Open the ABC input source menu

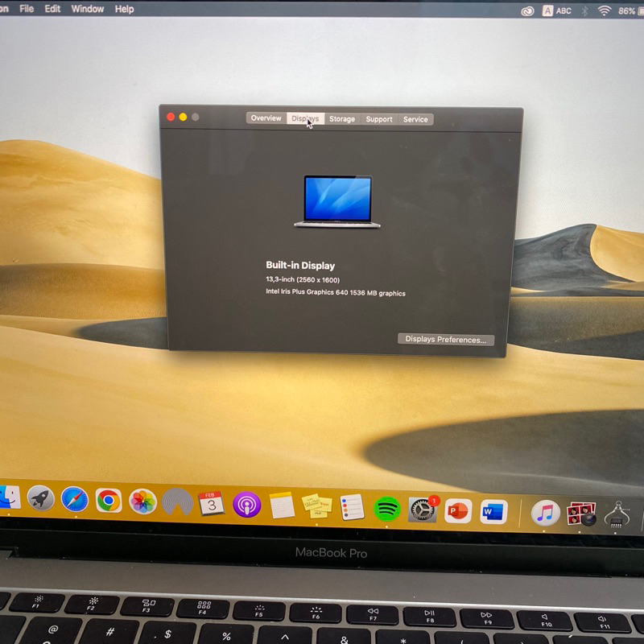(x=557, y=10)
